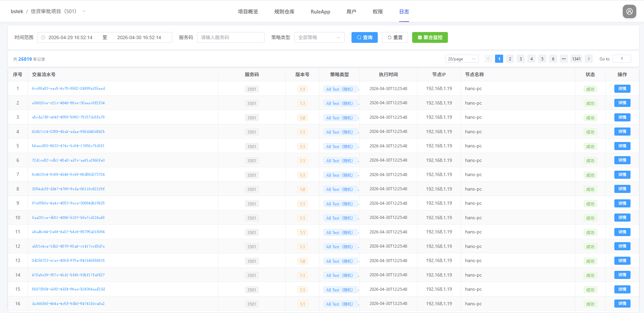Expand the project switcher chevron
644x313 pixels.
point(84,11)
